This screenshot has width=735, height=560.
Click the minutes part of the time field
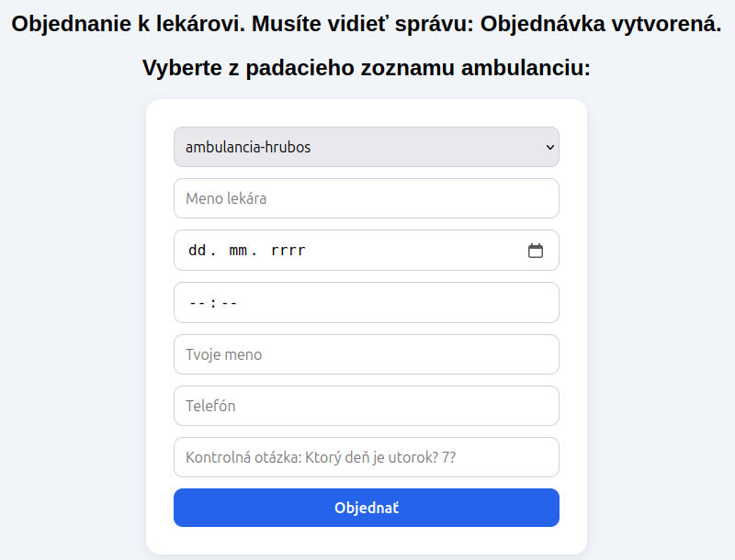229,303
